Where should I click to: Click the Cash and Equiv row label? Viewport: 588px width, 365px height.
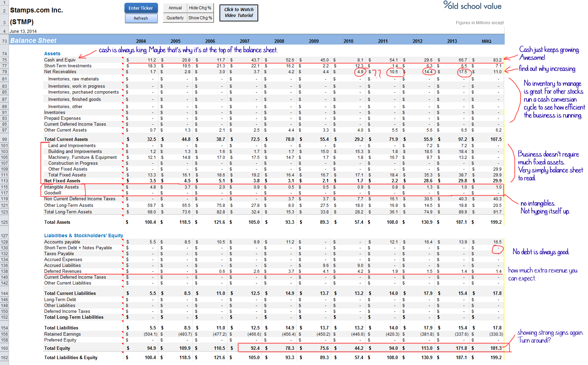[60, 60]
